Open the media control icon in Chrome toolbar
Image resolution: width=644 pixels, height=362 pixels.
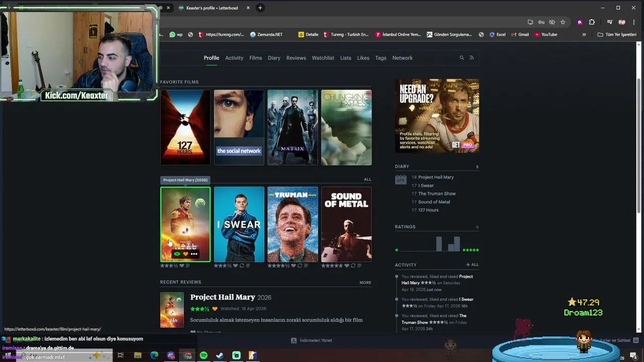click(609, 22)
